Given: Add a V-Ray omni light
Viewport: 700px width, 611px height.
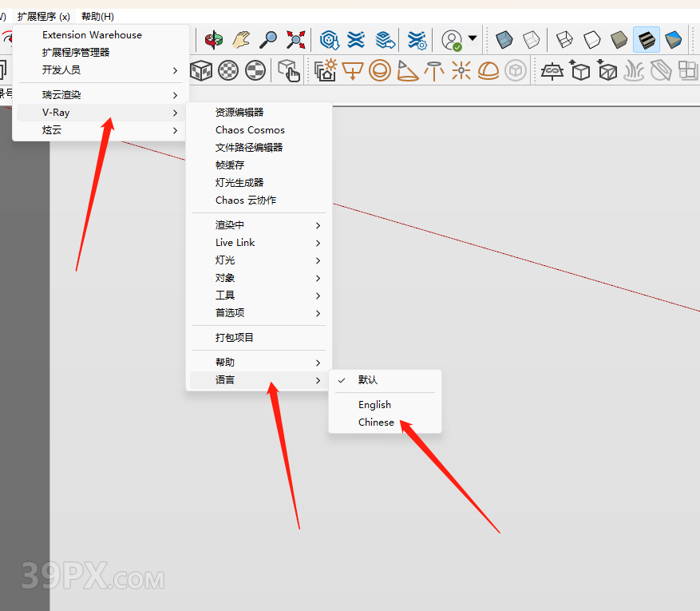Looking at the screenshot, I should pyautogui.click(x=461, y=70).
